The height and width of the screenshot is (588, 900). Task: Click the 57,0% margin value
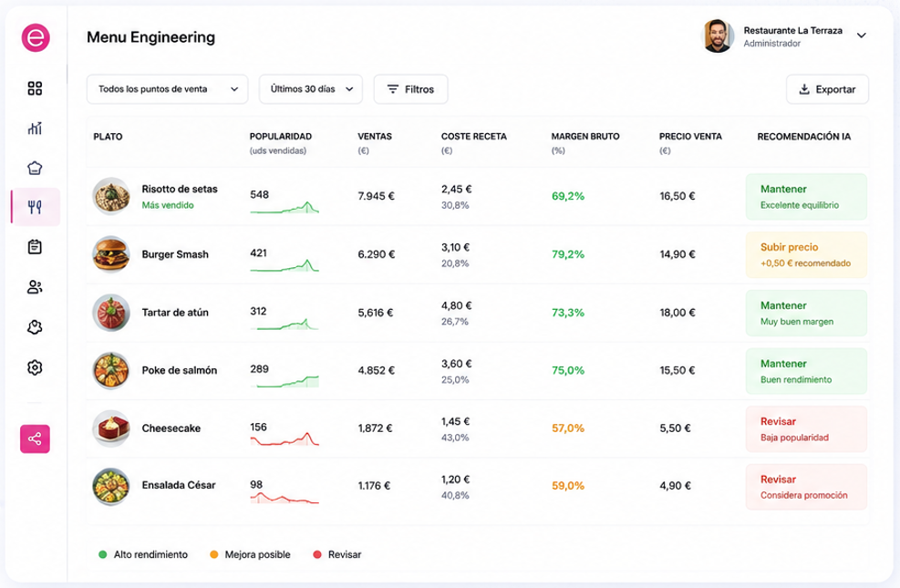(568, 428)
